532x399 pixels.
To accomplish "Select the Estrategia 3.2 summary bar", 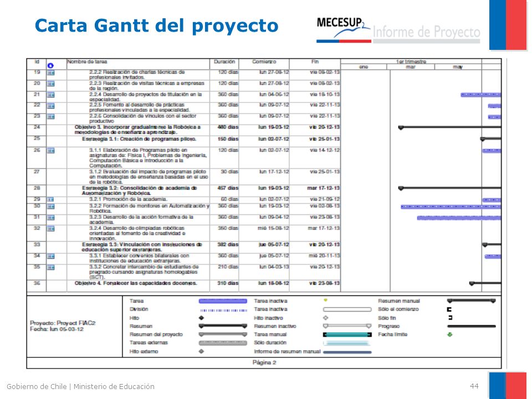I will click(450, 188).
